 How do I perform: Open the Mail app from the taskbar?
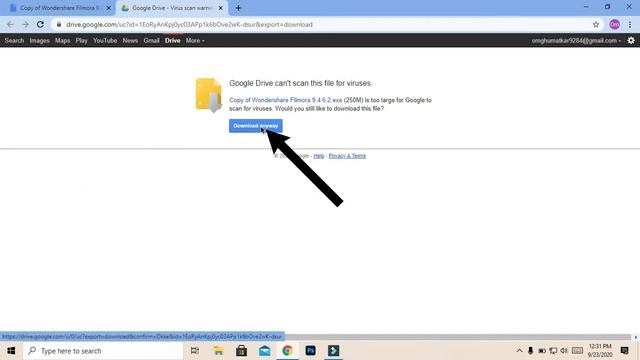coord(264,351)
